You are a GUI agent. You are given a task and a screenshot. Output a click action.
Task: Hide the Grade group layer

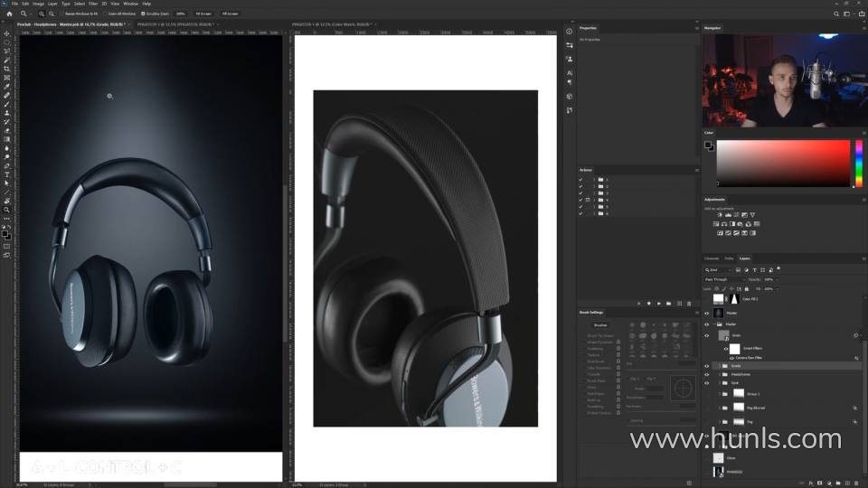(706, 366)
